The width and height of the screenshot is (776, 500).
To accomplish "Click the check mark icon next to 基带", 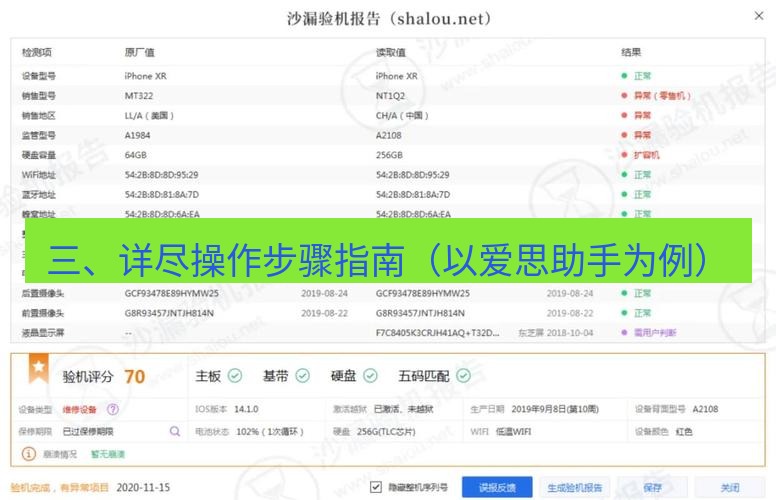I will coord(302,376).
